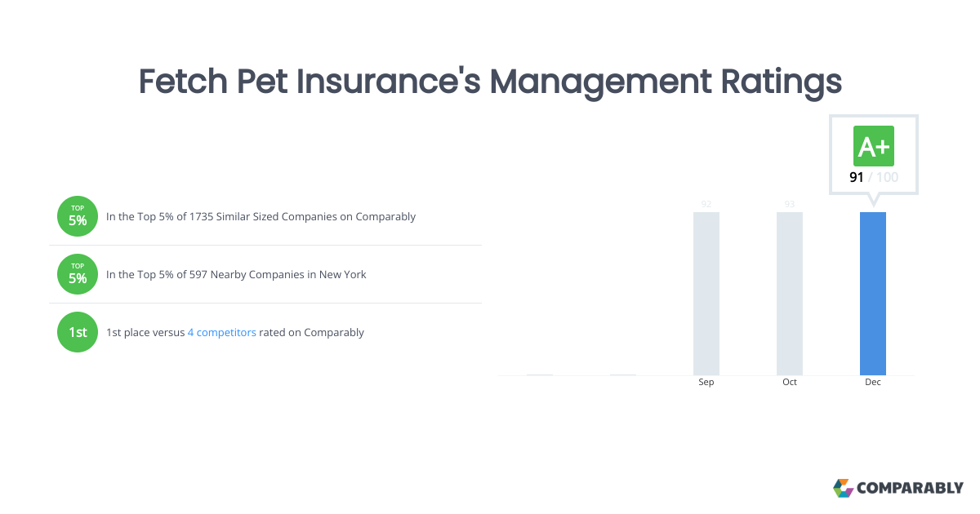
Task: Select the gray October bar
Action: coord(790,294)
